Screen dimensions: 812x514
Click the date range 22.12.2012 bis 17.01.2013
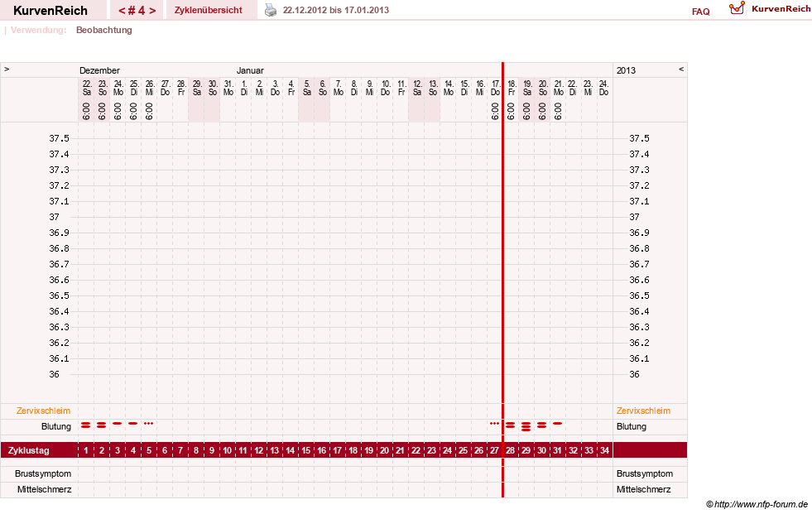point(335,10)
